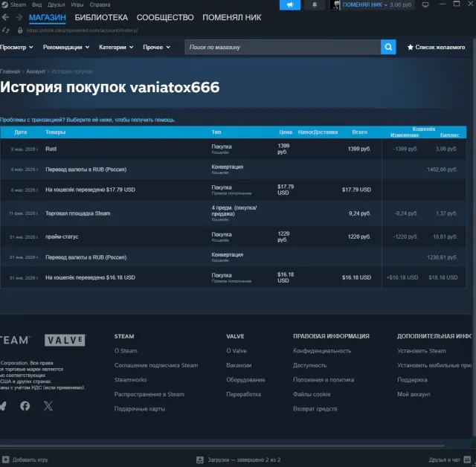The width and height of the screenshot is (476, 467).
Task: Open the account name dropdown ПОМЕНЯЛ НИК
Action: click(x=364, y=5)
